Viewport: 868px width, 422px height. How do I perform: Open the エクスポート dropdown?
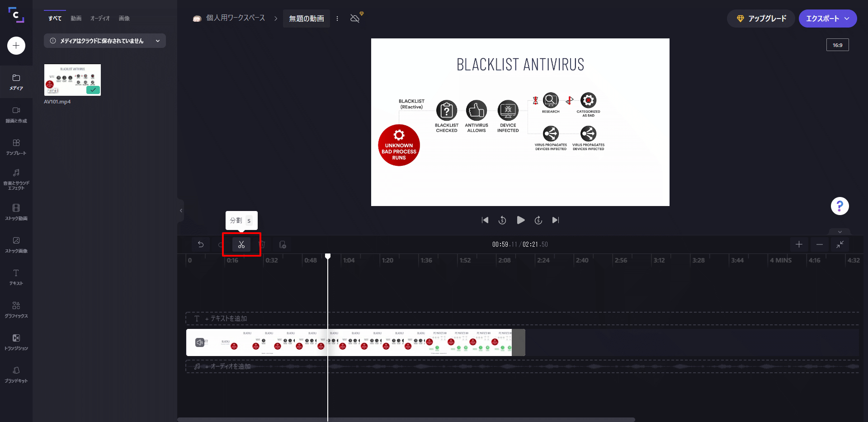pyautogui.click(x=827, y=19)
